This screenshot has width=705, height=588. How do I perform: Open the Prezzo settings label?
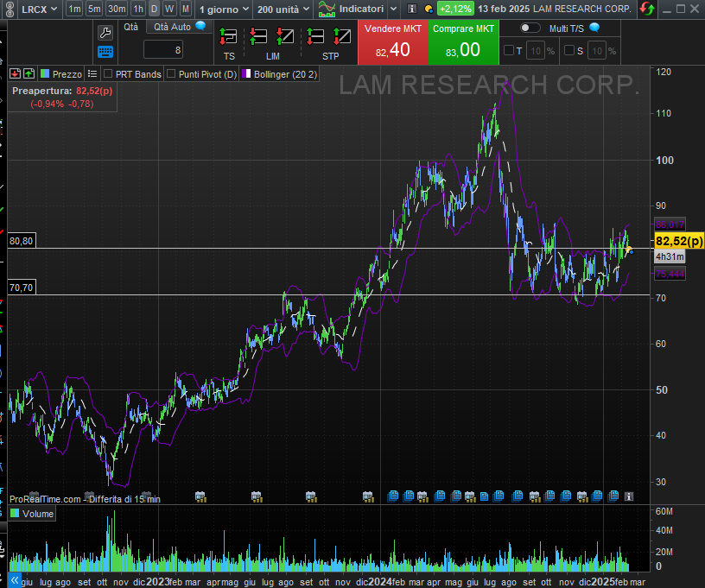pos(67,74)
